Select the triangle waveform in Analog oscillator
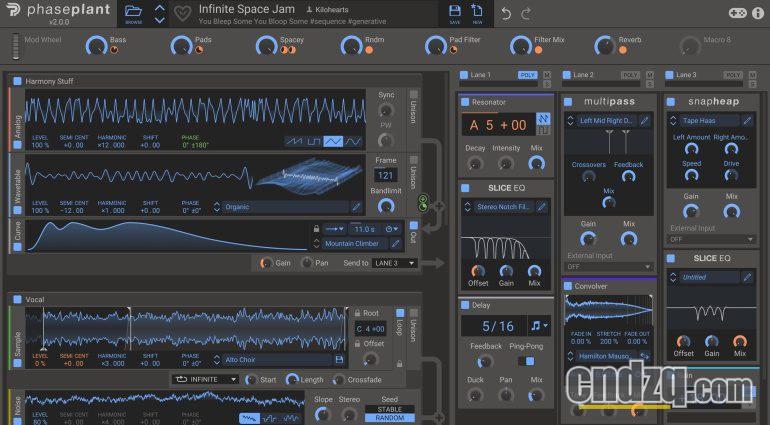The width and height of the screenshot is (770, 425). click(333, 142)
